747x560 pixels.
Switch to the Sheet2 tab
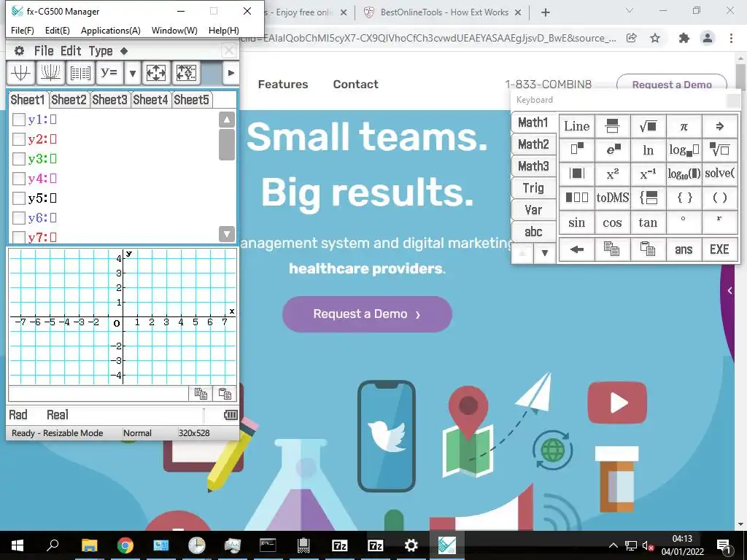point(69,99)
